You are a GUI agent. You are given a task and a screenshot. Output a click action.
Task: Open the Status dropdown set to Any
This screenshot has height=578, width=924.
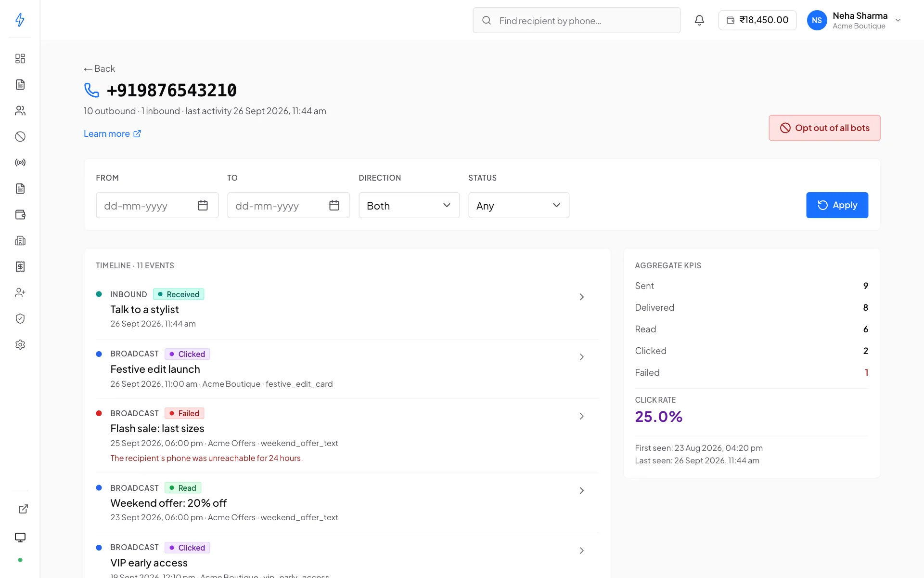click(519, 206)
